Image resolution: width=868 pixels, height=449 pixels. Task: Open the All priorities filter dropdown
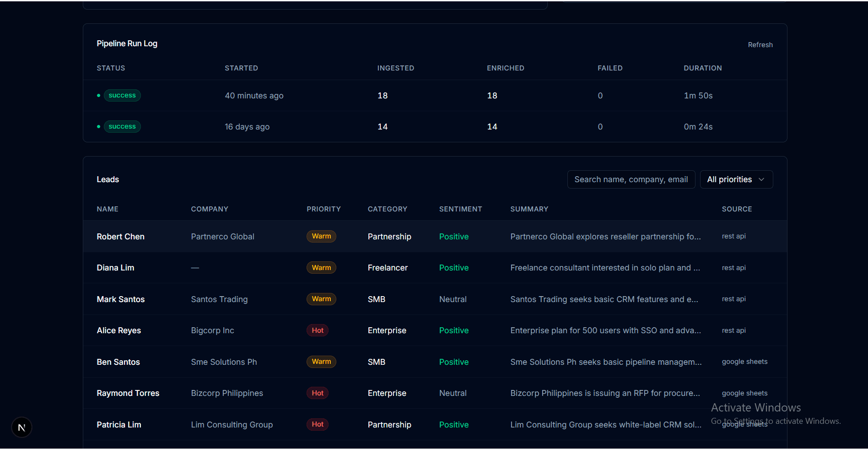pyautogui.click(x=736, y=179)
